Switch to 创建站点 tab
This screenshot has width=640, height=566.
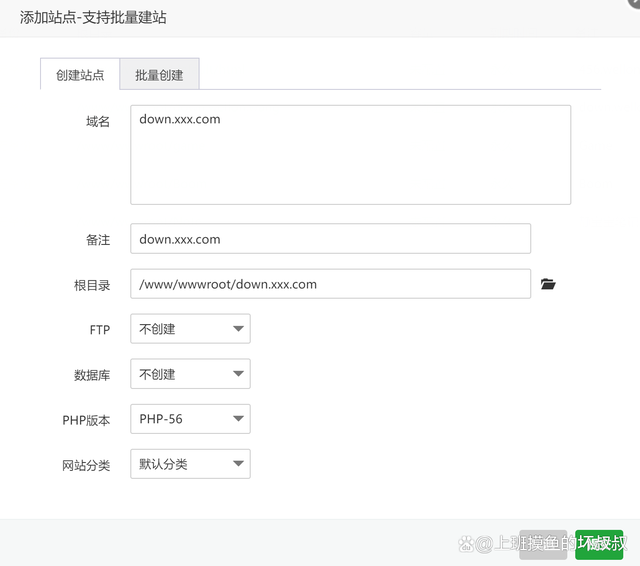80,75
